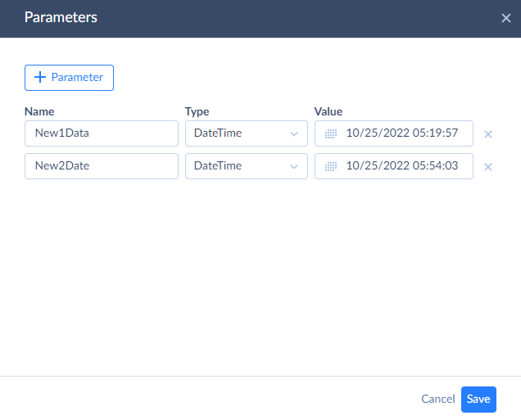Click the Value column header label
Viewport: 521px width, 420px height.
coord(328,111)
